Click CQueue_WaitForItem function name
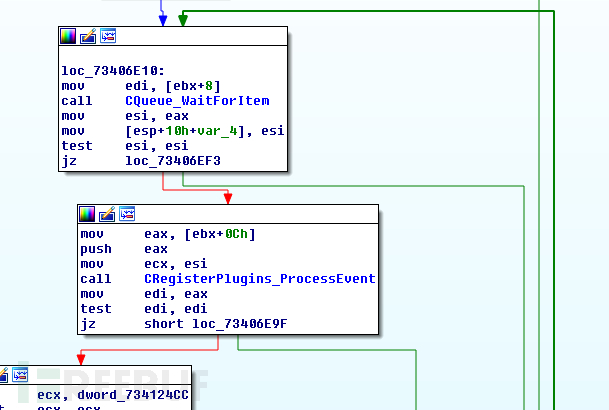Screen dimensions: 609x410 (x=197, y=101)
